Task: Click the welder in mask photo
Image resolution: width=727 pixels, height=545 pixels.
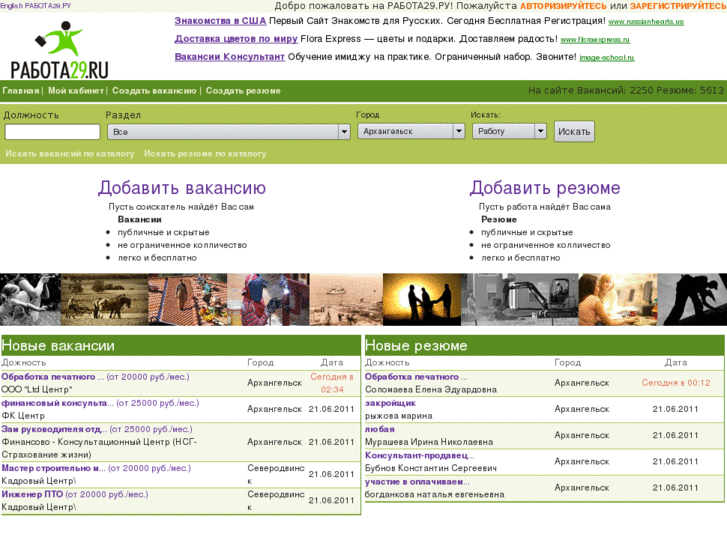Action: coord(268,299)
